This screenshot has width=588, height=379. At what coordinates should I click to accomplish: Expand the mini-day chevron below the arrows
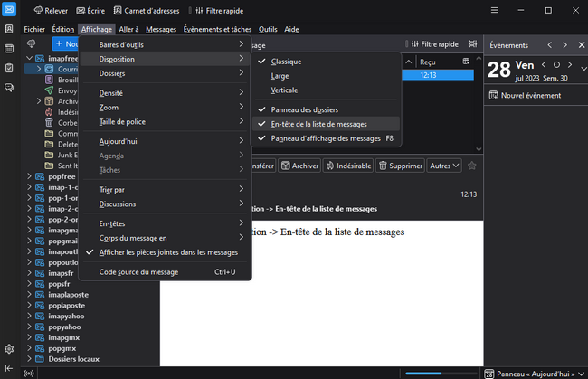coord(583,69)
